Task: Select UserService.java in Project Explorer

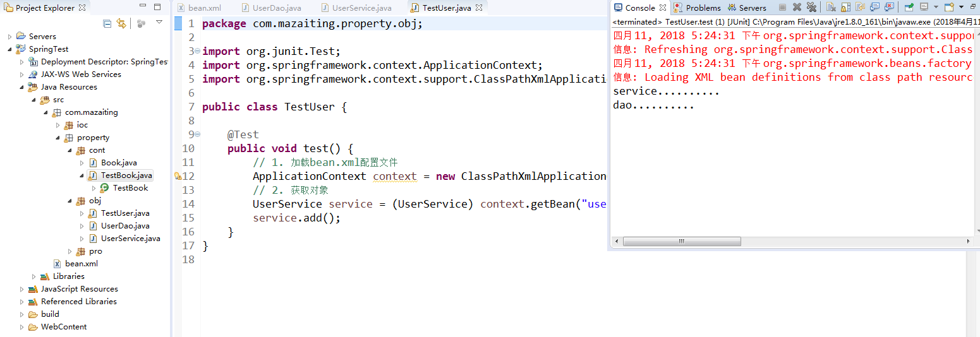Action: (131, 239)
